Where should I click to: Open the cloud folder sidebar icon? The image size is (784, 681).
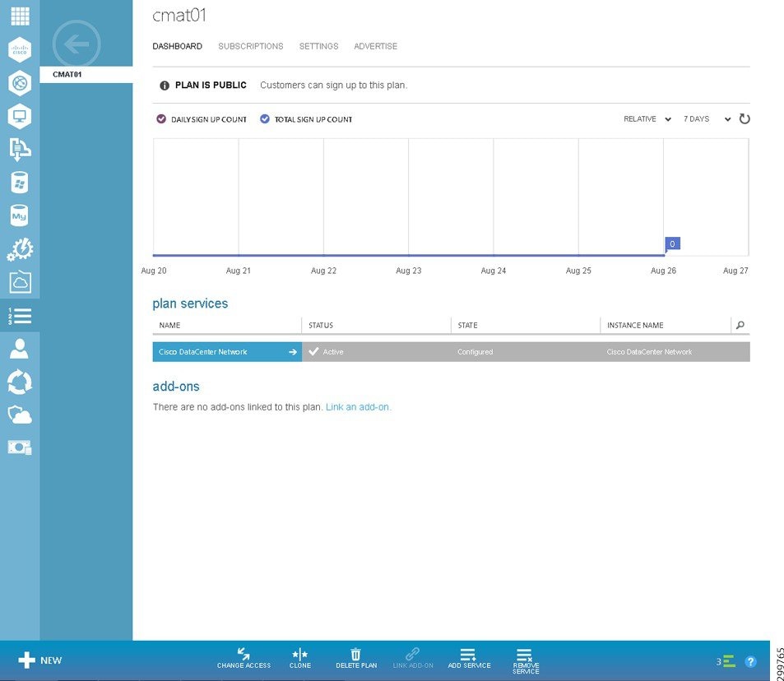pyautogui.click(x=20, y=282)
